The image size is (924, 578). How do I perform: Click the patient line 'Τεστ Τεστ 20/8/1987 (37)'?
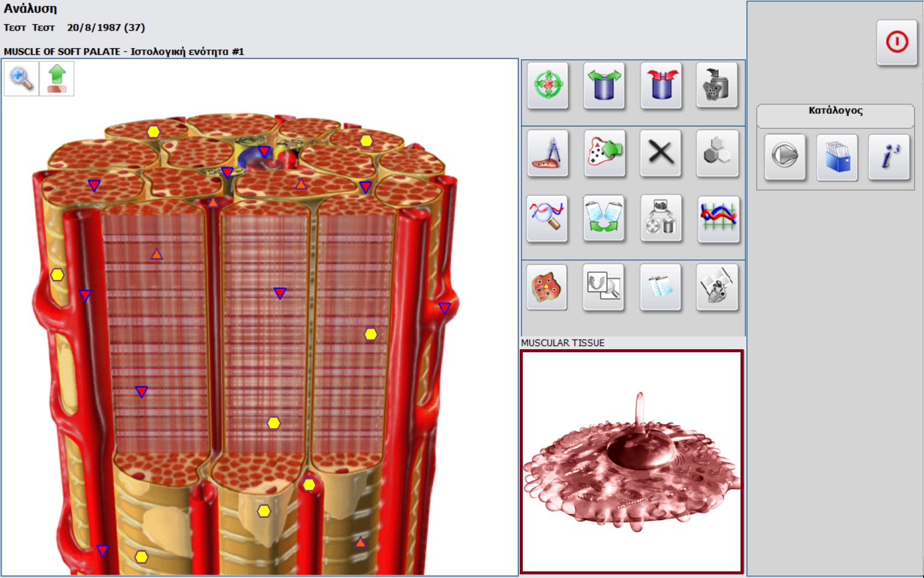click(74, 28)
